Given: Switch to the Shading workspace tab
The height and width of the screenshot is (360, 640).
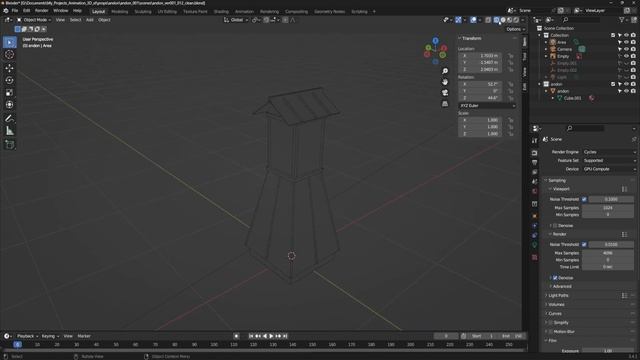Looking at the screenshot, I should 221,11.
